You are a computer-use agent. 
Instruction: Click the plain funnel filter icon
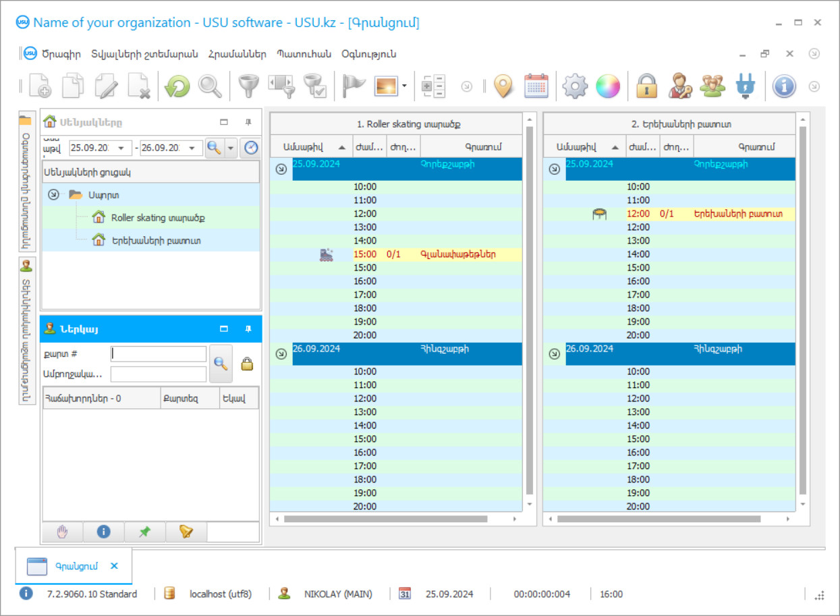point(250,86)
